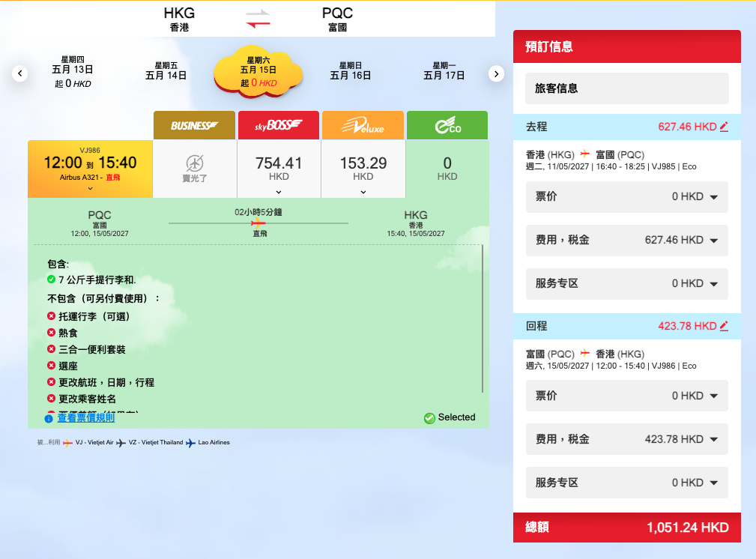Select SkyBoss fare priced 754.41 HKD

279,169
